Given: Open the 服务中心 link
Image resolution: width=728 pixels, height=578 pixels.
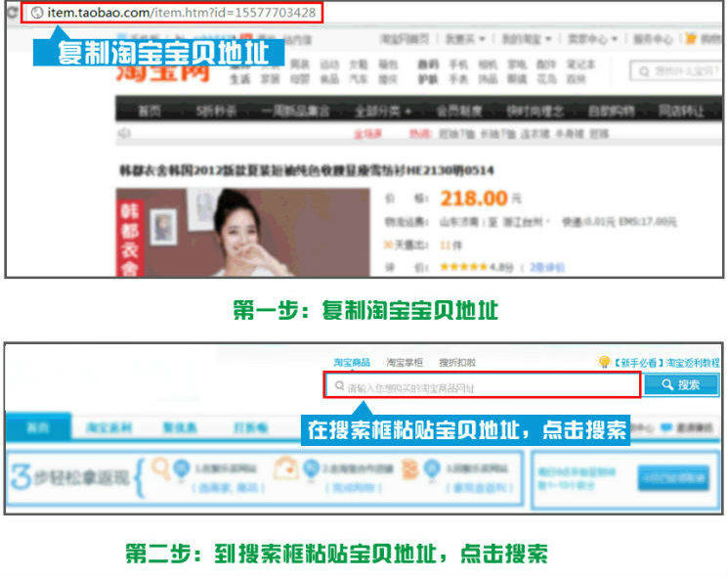Looking at the screenshot, I should click(x=654, y=39).
